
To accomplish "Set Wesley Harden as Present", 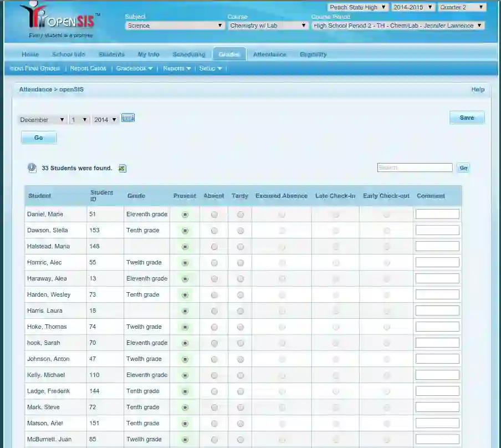I will click(x=185, y=295).
